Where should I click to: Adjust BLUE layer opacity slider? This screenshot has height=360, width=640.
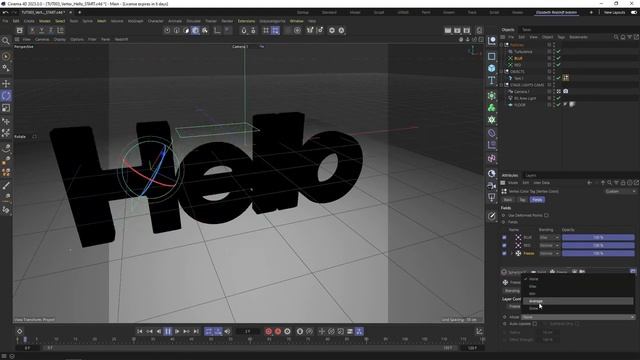598,237
